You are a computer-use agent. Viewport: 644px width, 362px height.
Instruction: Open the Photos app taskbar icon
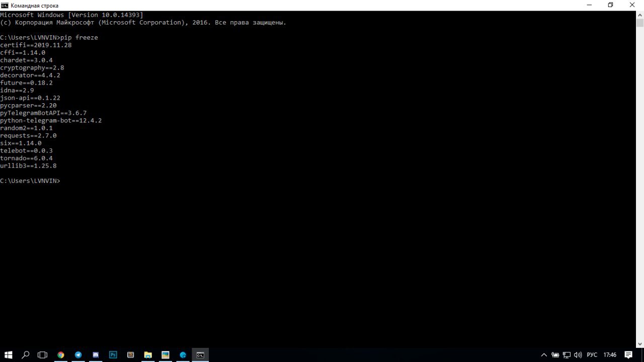click(x=166, y=355)
